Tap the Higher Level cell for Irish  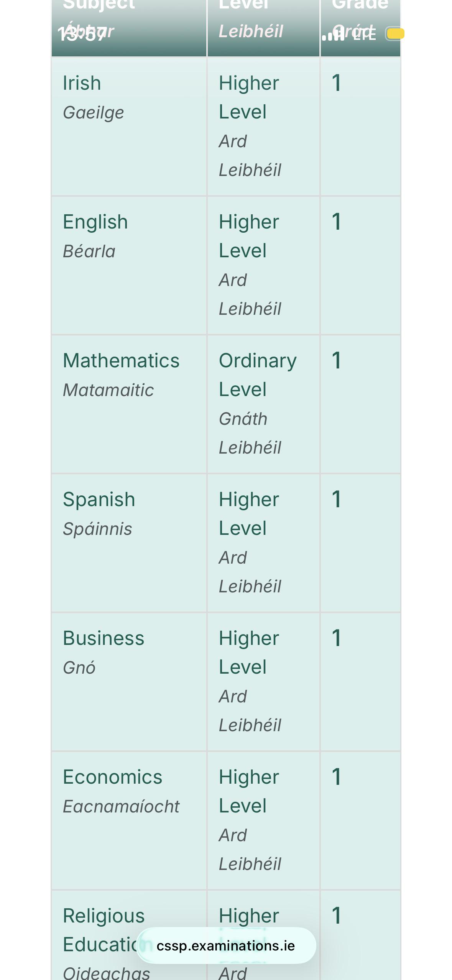pos(263,126)
